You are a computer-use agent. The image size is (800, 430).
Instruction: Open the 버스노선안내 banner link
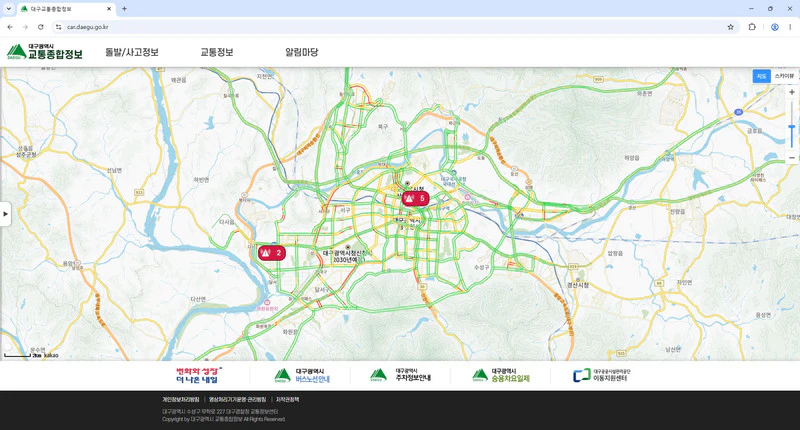pyautogui.click(x=302, y=375)
